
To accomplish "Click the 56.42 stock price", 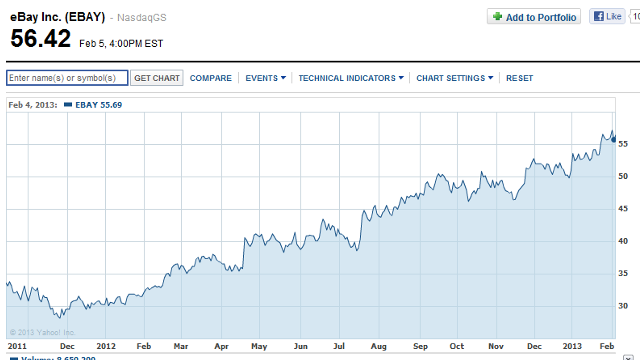I will pos(40,38).
